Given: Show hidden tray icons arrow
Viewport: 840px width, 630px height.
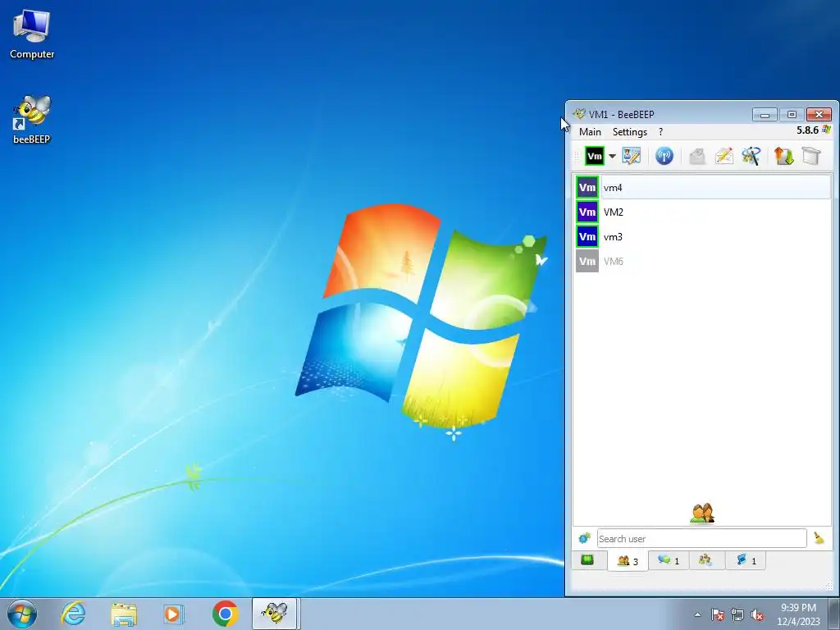Looking at the screenshot, I should click(x=697, y=614).
